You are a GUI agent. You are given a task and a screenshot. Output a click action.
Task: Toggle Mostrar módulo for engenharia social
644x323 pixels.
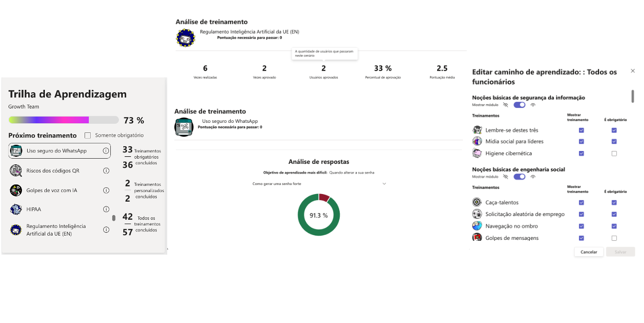(x=519, y=177)
